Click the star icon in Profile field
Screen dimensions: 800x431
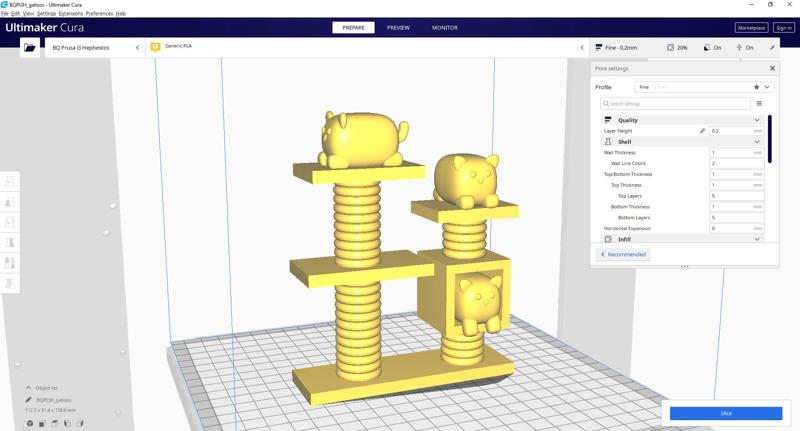pyautogui.click(x=756, y=87)
